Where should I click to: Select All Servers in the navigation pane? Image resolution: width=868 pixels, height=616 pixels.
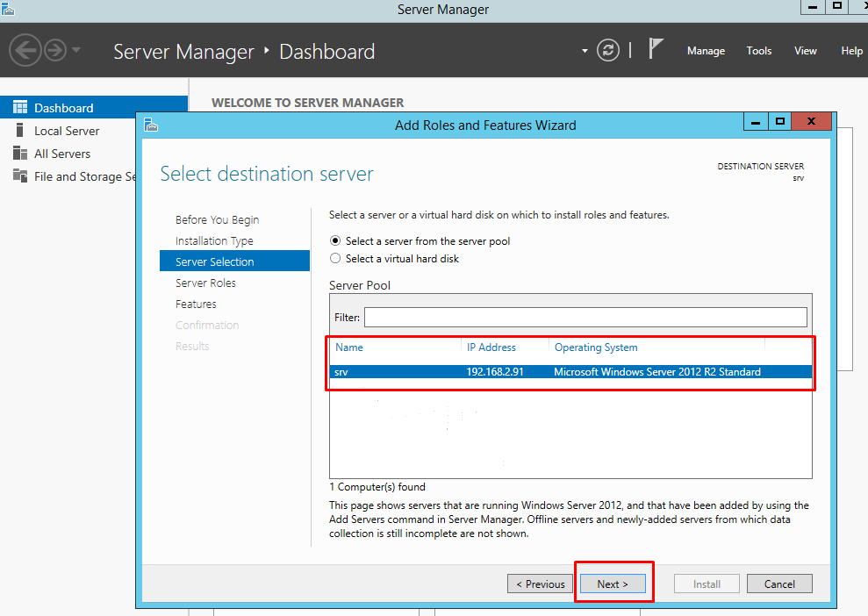click(x=62, y=154)
